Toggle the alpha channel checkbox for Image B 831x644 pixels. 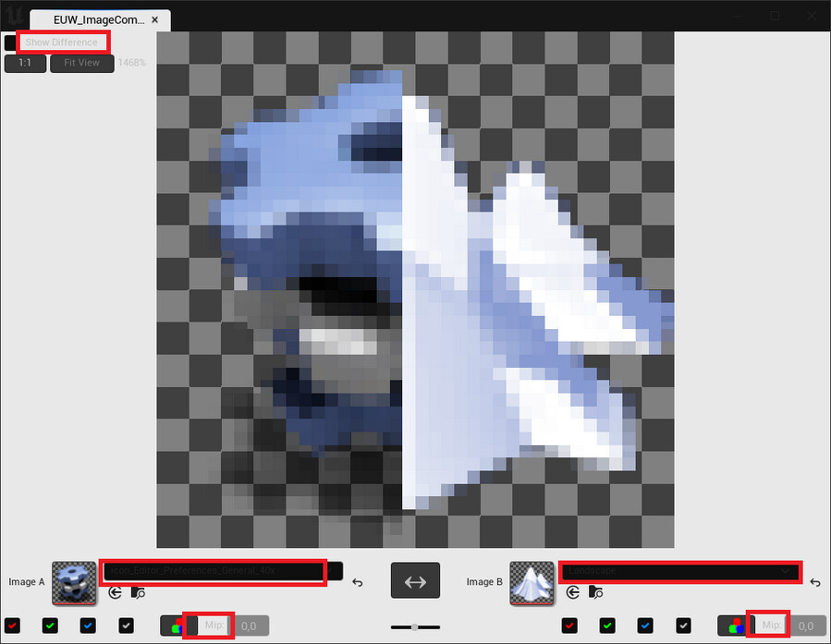point(684,626)
